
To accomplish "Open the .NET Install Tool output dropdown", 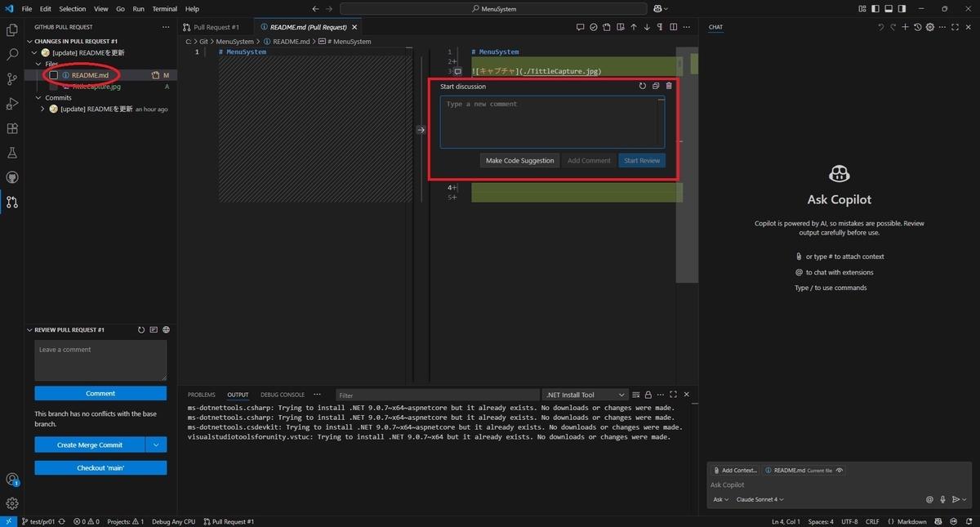I will tap(585, 395).
